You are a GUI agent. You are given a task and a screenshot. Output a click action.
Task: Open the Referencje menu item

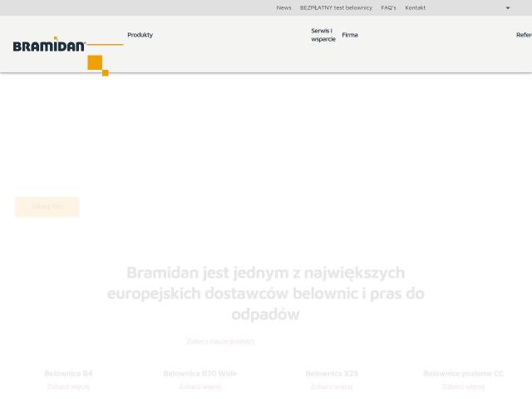[525, 35]
